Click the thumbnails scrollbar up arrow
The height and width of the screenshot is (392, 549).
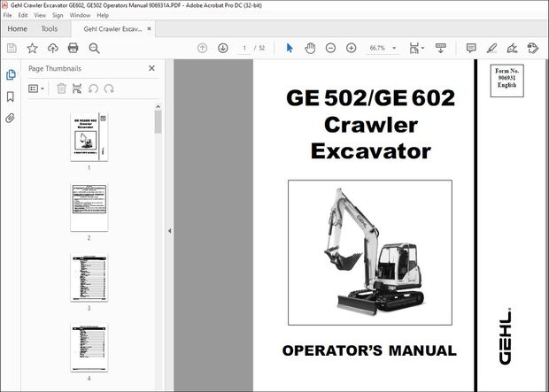coord(158,106)
